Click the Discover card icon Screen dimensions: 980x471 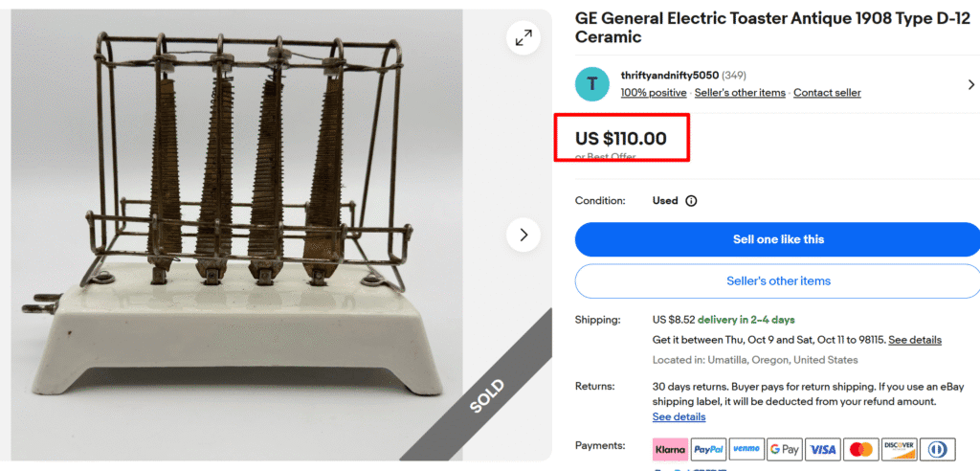coord(899,449)
